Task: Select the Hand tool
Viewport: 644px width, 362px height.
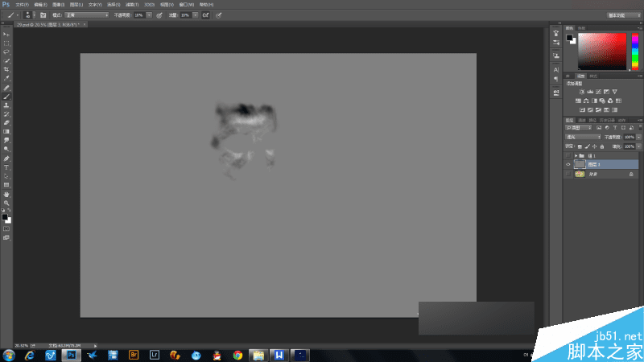Action: [x=6, y=195]
